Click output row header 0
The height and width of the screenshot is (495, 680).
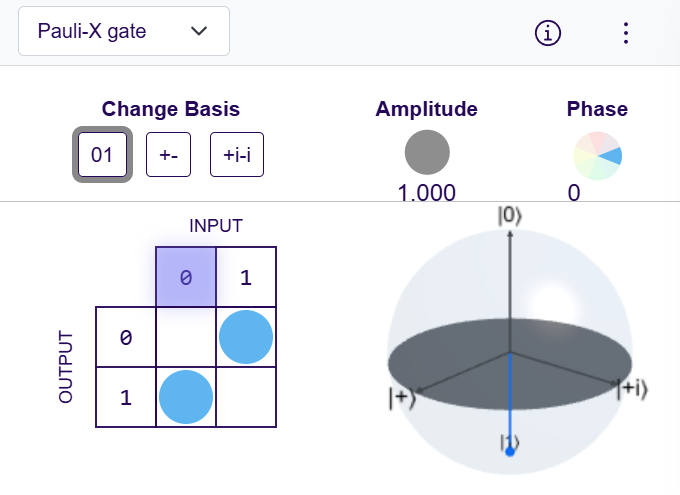click(126, 337)
